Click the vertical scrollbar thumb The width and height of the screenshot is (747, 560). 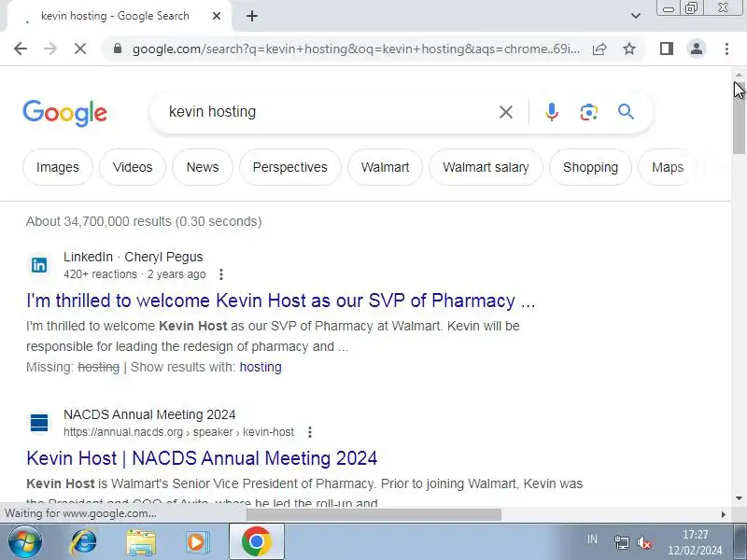pyautogui.click(x=739, y=119)
